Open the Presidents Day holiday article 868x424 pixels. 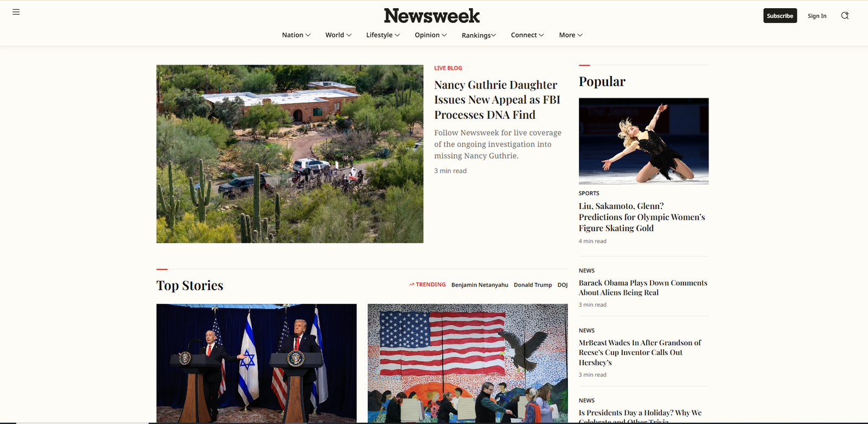pos(640,416)
